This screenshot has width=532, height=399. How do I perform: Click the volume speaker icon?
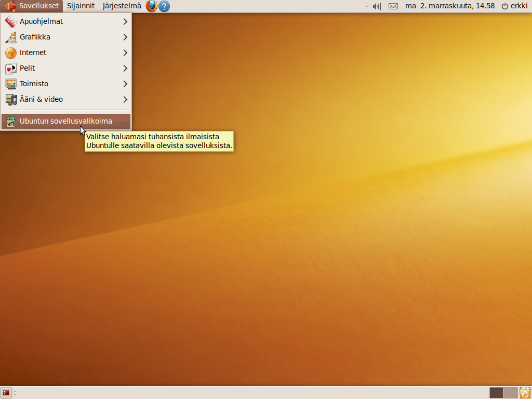click(x=377, y=6)
